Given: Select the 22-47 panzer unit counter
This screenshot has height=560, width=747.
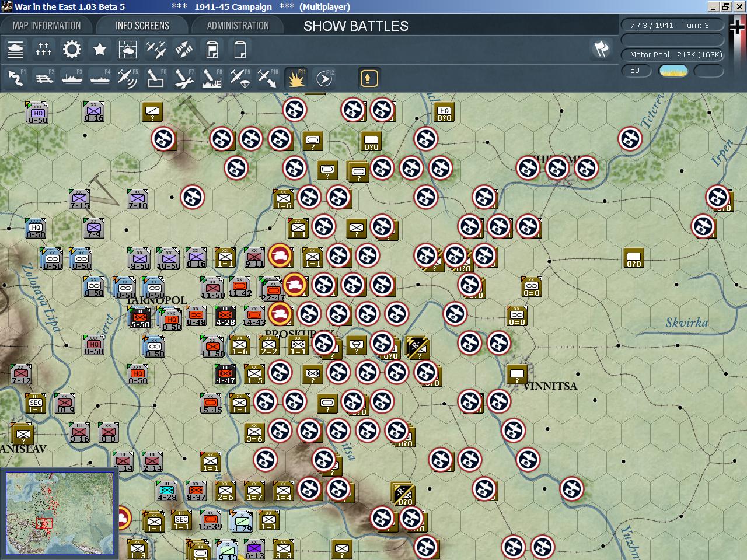Looking at the screenshot, I should tap(273, 289).
